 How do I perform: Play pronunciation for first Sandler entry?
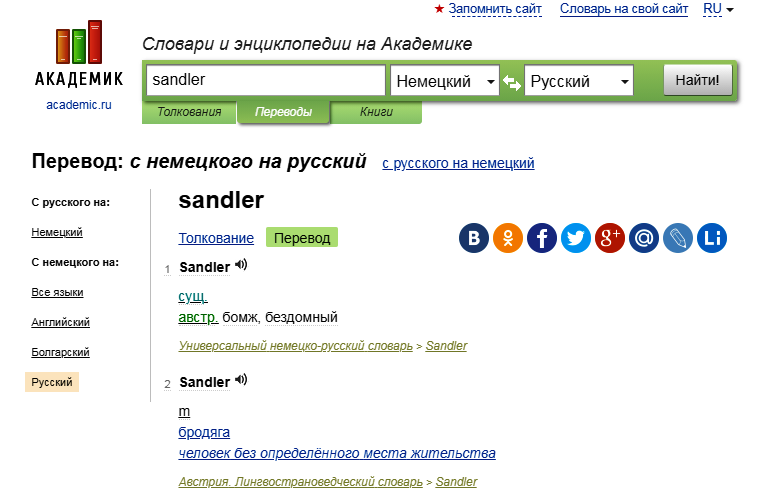pos(241,266)
